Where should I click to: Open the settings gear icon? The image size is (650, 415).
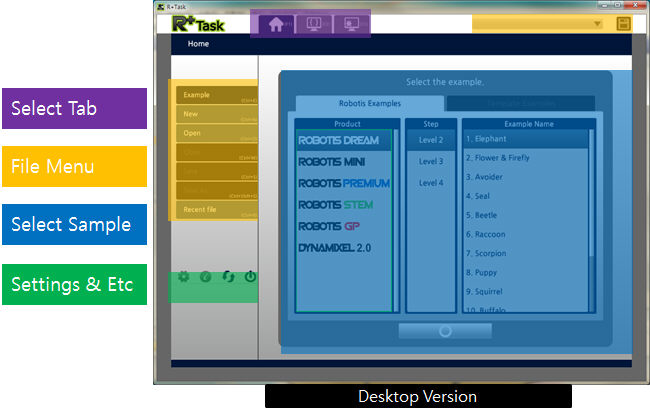184,276
